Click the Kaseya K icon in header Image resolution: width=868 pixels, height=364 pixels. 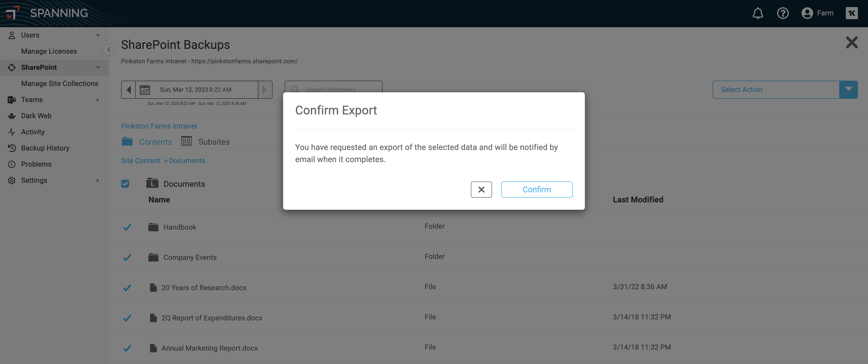tap(852, 13)
